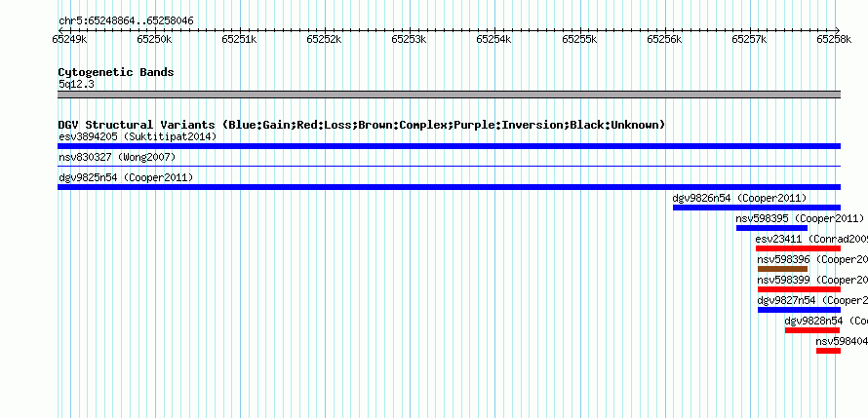Select the red nsv598399 loss bar
Screen dimensions: 868x418
pyautogui.click(x=800, y=289)
